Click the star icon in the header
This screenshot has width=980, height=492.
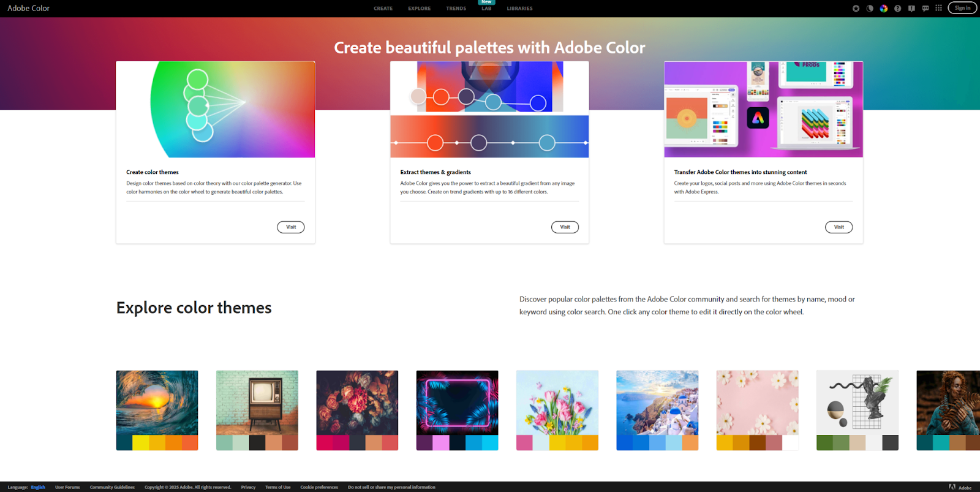point(856,9)
